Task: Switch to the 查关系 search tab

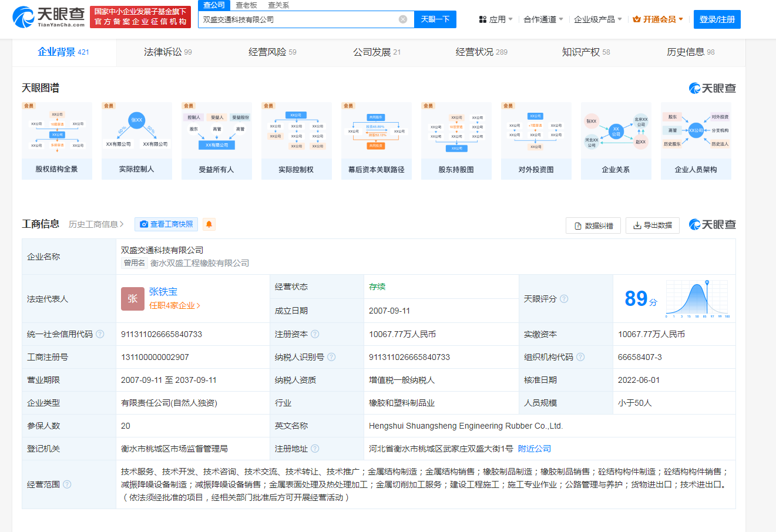Action: [x=278, y=5]
